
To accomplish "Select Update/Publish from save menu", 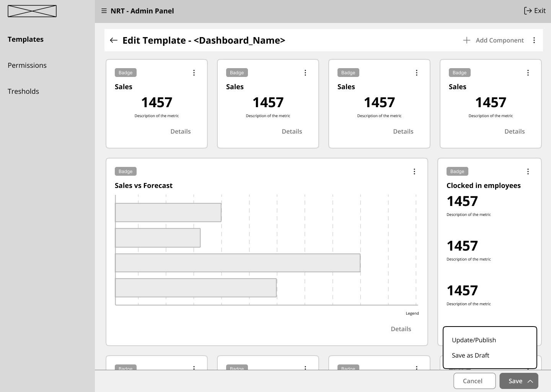I will [x=474, y=340].
